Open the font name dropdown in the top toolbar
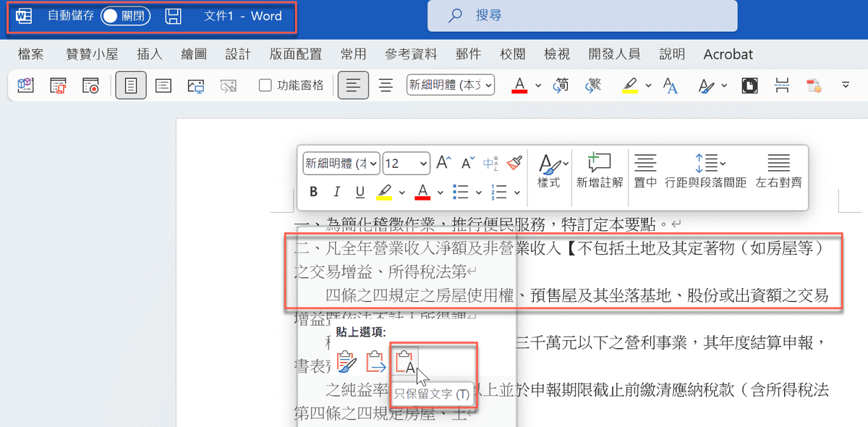Image resolution: width=868 pixels, height=427 pixels. (490, 85)
